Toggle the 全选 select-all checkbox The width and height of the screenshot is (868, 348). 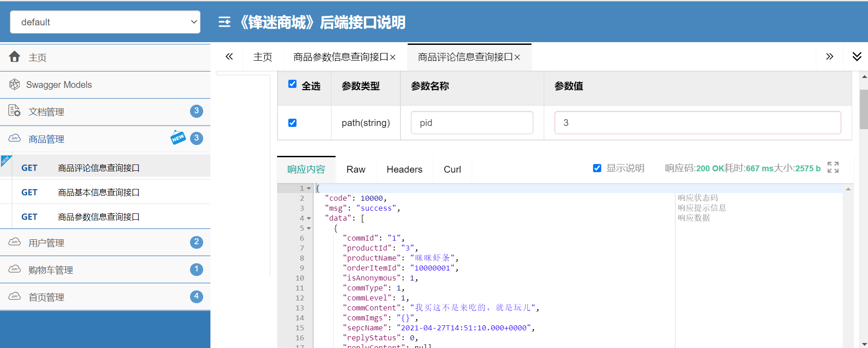click(x=293, y=84)
